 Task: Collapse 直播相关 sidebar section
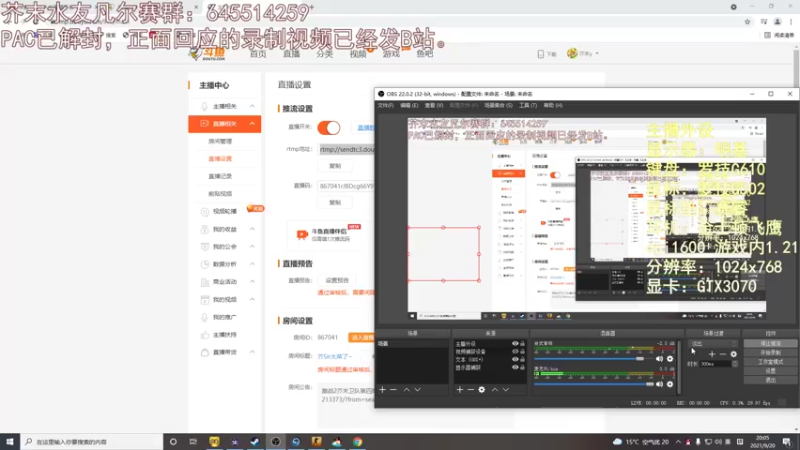(x=252, y=123)
